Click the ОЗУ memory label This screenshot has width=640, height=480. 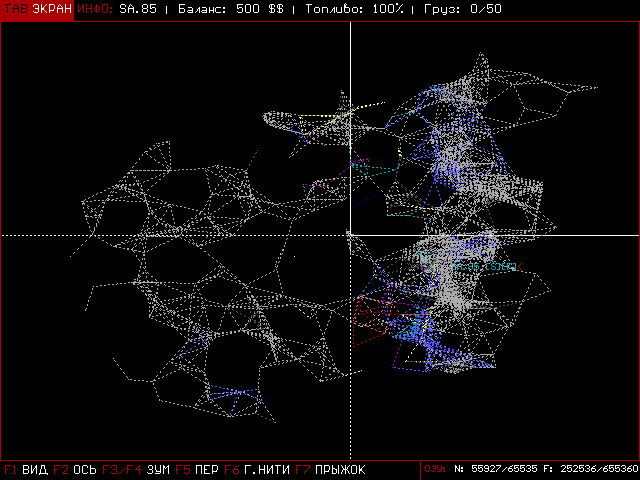435,469
